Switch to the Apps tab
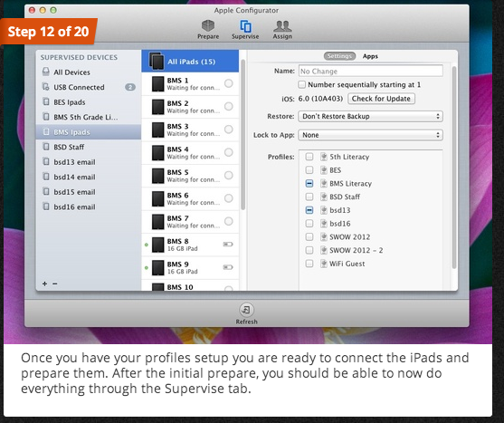This screenshot has height=423, width=504. 370,56
